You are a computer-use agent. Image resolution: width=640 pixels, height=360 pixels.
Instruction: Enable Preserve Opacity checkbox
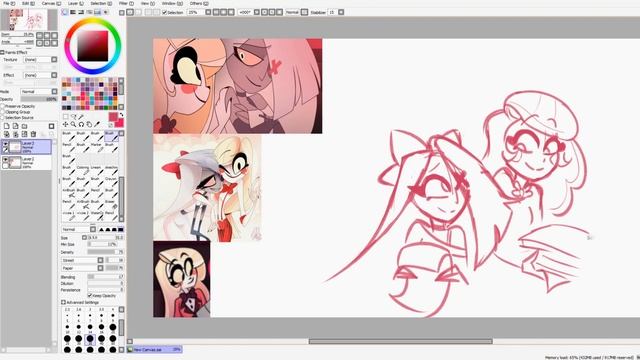point(3,106)
